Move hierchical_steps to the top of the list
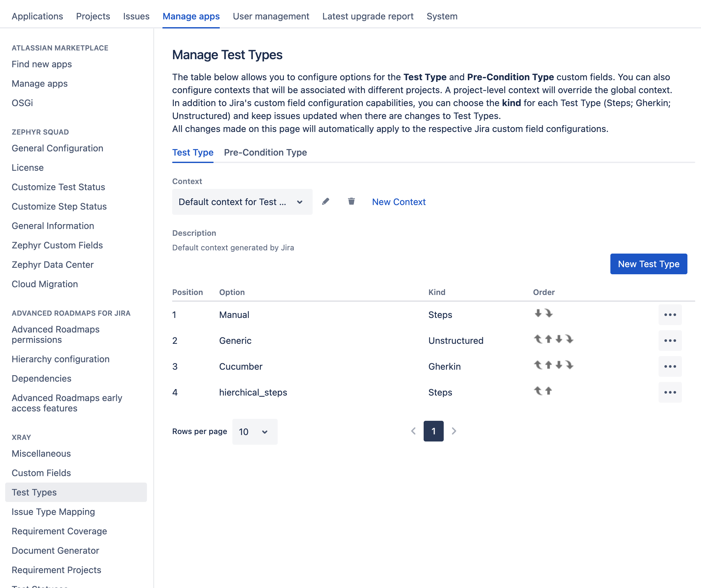This screenshot has height=588, width=701. tap(538, 391)
